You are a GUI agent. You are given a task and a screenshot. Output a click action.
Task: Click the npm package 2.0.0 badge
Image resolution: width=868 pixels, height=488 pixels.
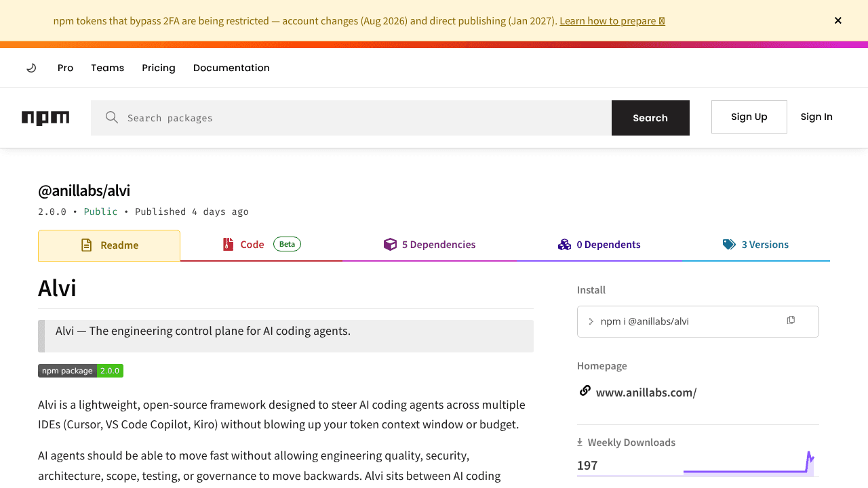81,371
